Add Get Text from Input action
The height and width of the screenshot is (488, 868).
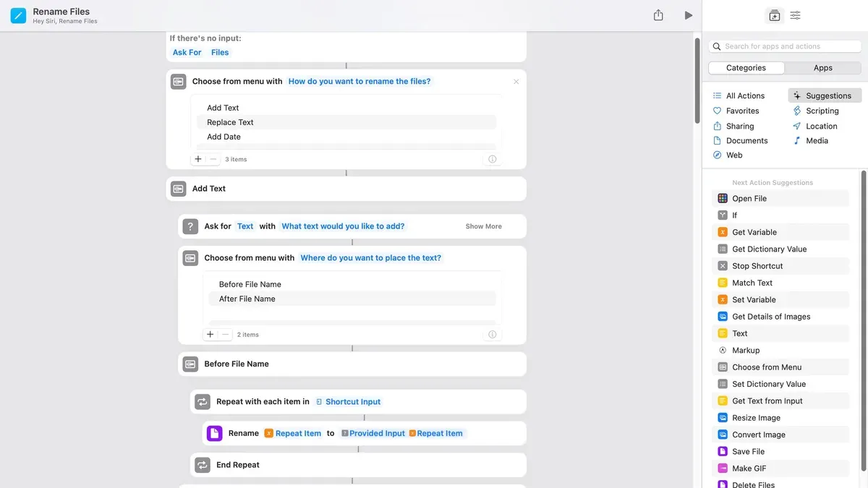(780, 401)
